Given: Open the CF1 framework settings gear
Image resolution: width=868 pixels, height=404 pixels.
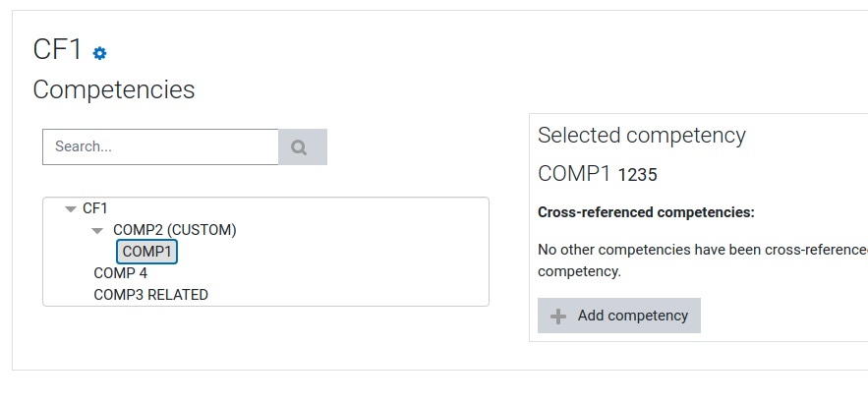Looking at the screenshot, I should (99, 53).
